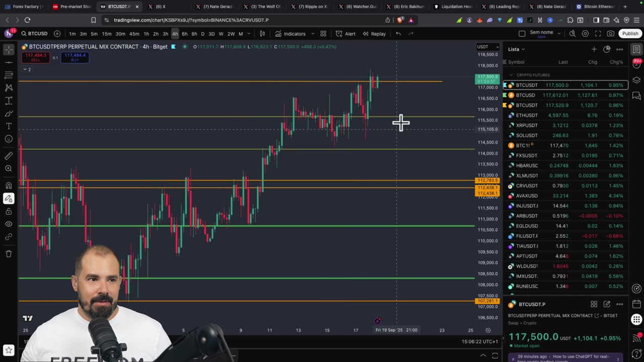This screenshot has height=362, width=644.
Task: Start bar Replay mode
Action: (x=374, y=34)
